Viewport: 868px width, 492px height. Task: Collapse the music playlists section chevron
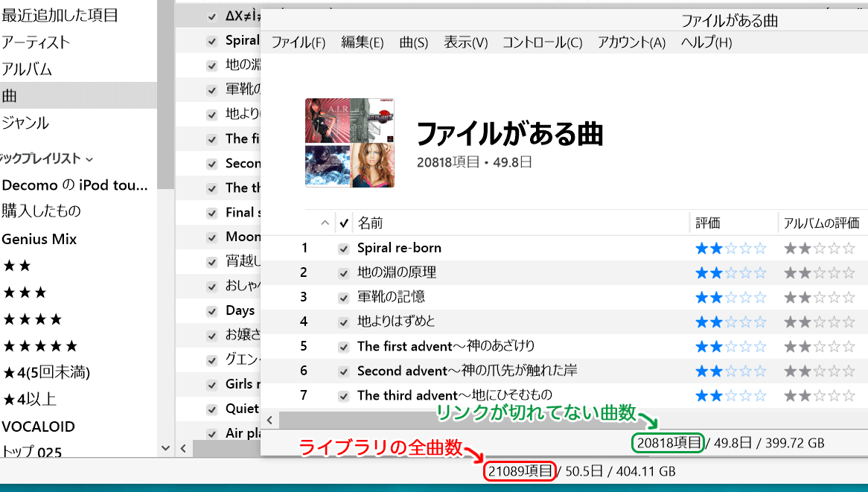pyautogui.click(x=89, y=159)
